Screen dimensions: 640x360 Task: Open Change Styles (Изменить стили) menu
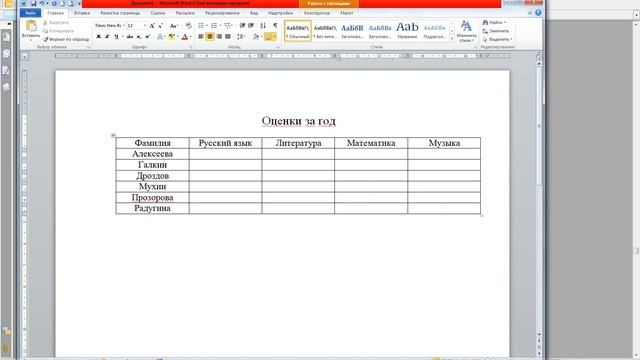[x=466, y=31]
